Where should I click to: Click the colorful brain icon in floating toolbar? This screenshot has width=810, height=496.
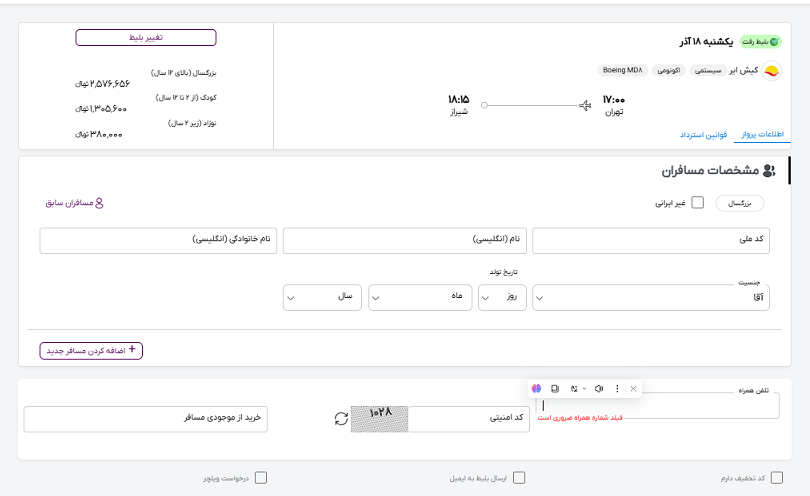coord(536,389)
